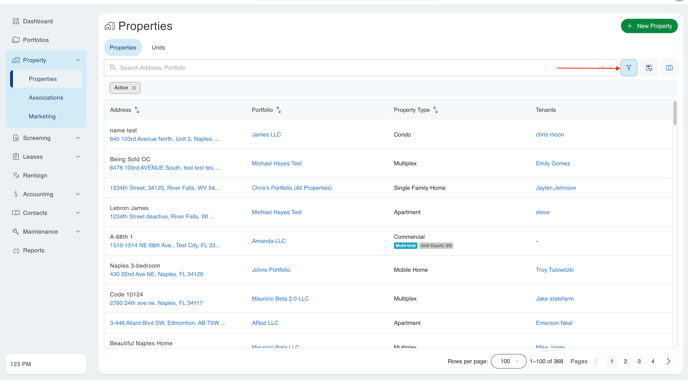Sort by the Address column arrows
The height and width of the screenshot is (380, 688).
tap(137, 110)
